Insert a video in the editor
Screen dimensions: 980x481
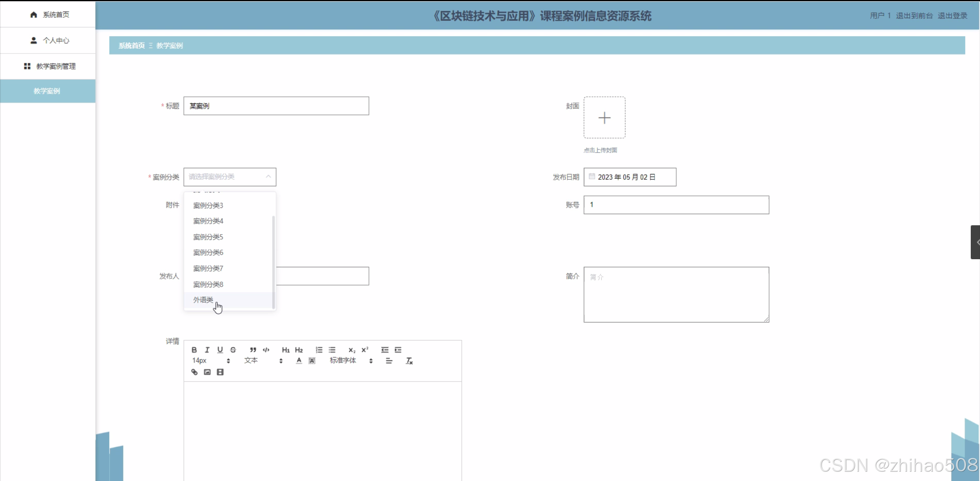(220, 372)
